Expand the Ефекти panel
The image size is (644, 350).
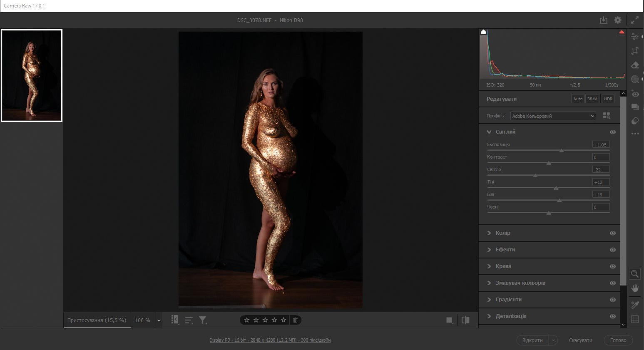tap(489, 250)
